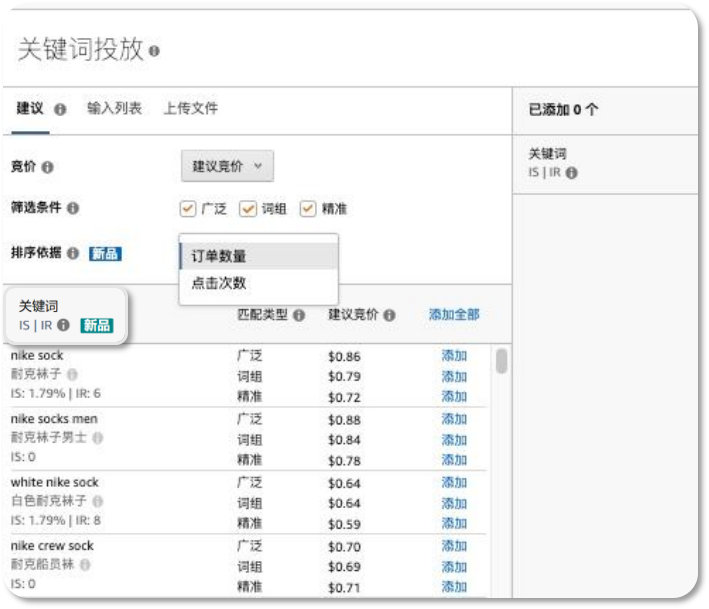The height and width of the screenshot is (609, 709).
Task: Click IS: 1.79% | IR: 8 text
Action: tap(56, 520)
